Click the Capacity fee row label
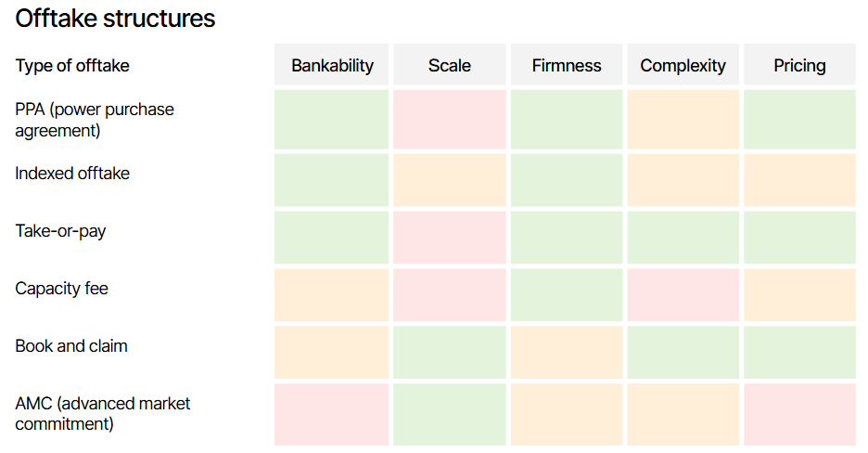This screenshot has width=868, height=453. click(61, 289)
